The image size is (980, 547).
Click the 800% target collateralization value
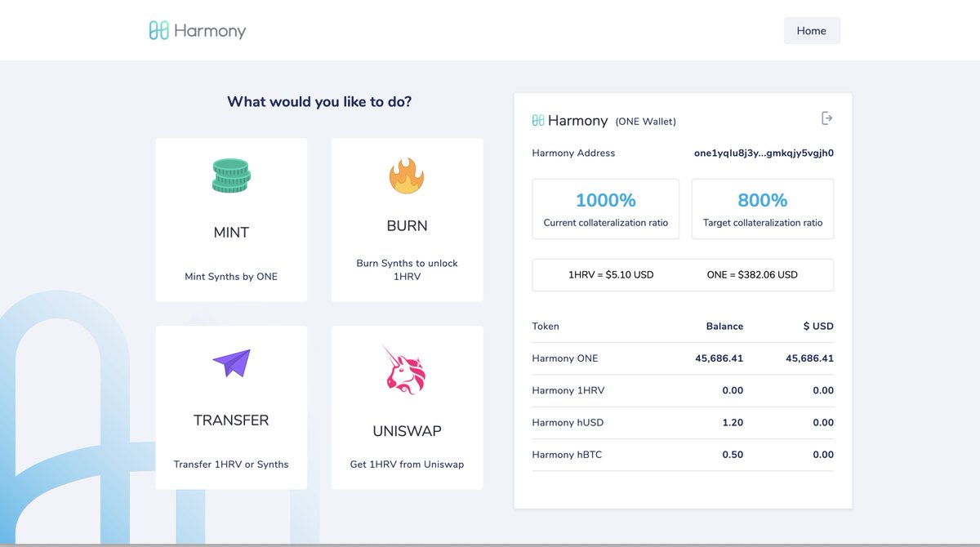[763, 200]
